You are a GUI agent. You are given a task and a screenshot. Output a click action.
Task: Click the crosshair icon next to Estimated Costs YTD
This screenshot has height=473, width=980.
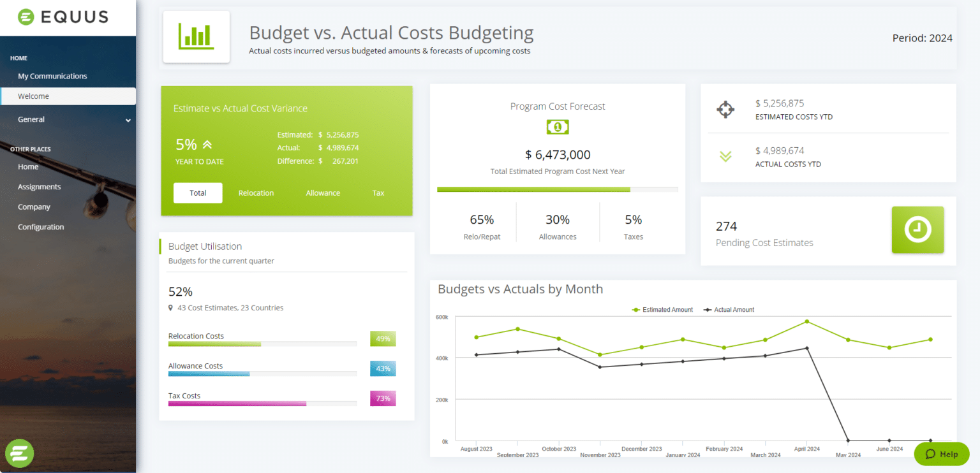point(725,108)
